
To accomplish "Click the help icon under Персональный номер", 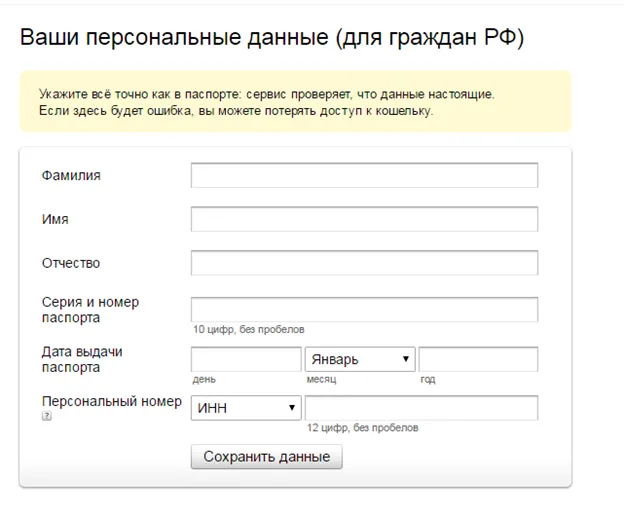I will pos(46,417).
